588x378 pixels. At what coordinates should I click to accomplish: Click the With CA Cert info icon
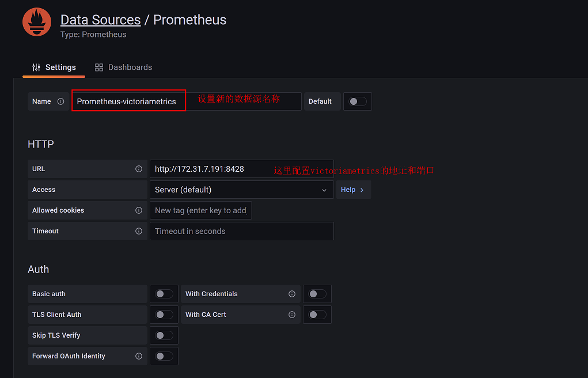292,315
